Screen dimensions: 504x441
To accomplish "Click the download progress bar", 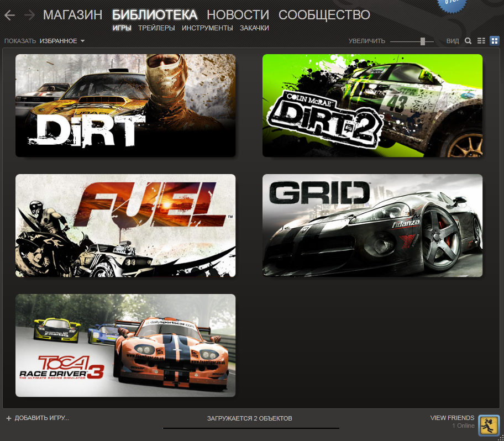I will (x=251, y=428).
